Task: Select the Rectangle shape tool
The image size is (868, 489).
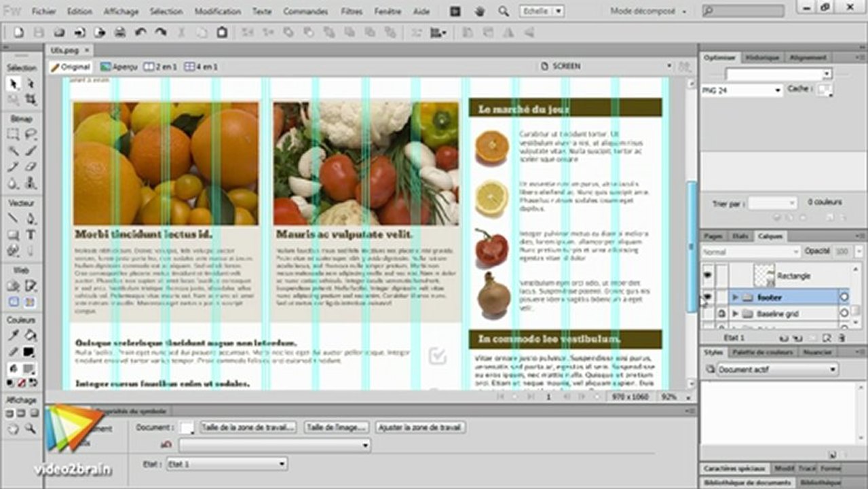Action: coord(13,234)
